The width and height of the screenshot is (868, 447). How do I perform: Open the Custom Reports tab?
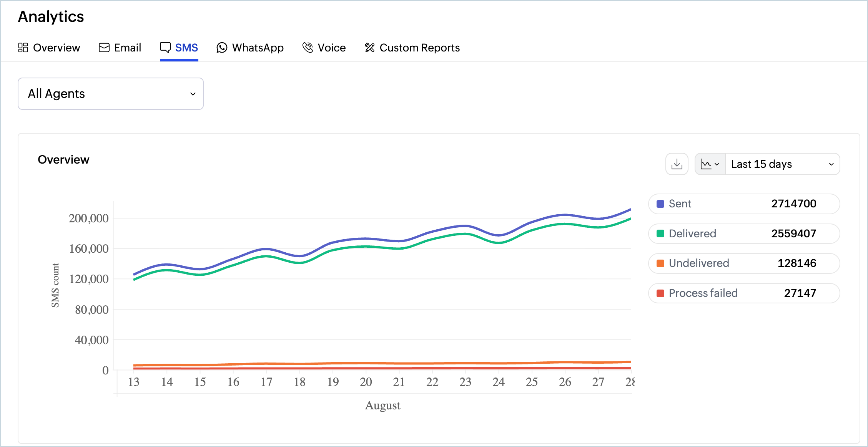[412, 48]
